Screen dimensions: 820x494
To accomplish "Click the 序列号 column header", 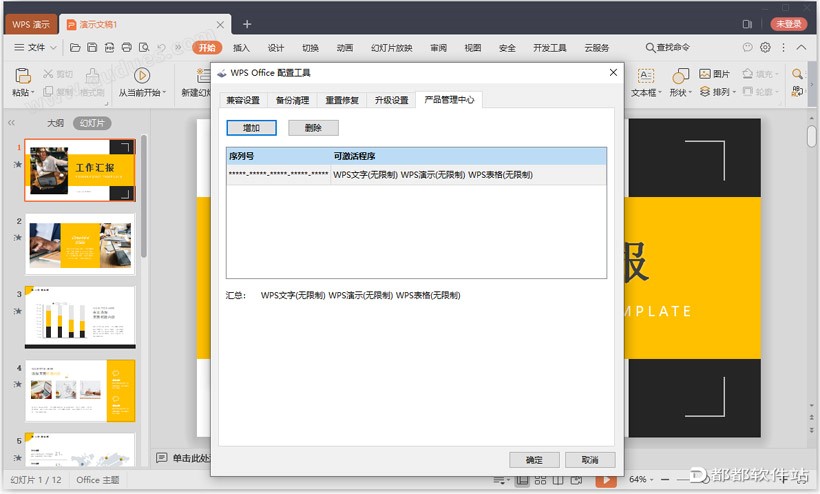I will 279,156.
